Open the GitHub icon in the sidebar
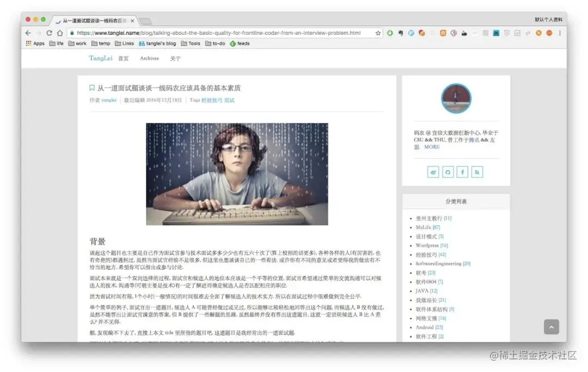 (447, 171)
